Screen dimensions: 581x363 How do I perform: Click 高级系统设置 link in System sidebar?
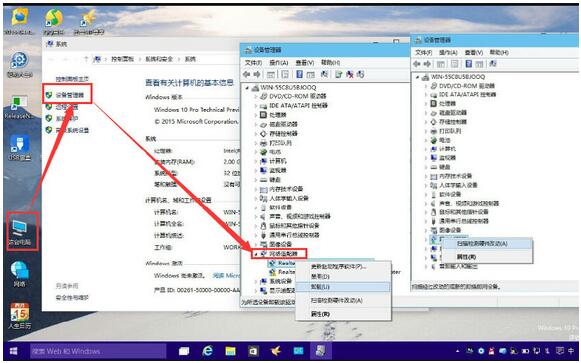point(72,130)
